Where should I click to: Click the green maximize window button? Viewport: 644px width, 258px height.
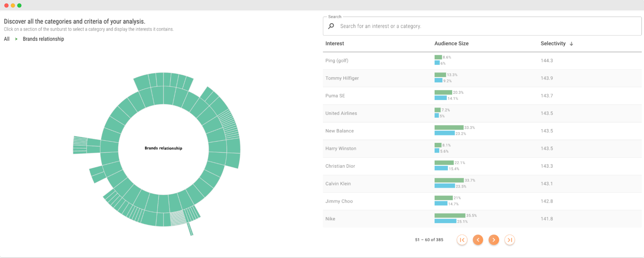19,5
